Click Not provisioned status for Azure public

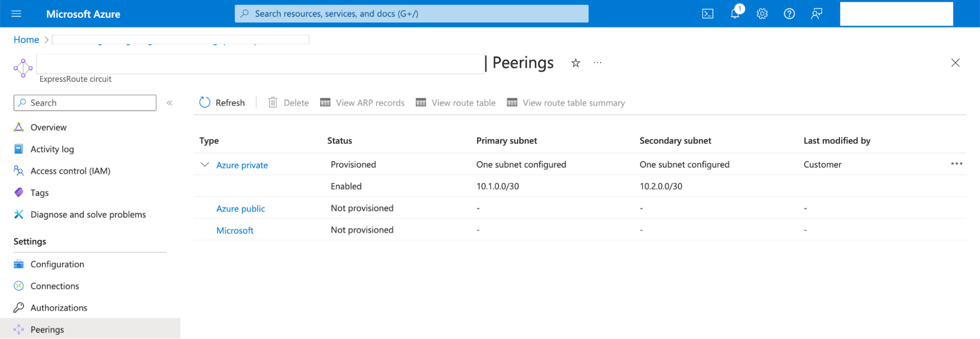pyautogui.click(x=362, y=208)
